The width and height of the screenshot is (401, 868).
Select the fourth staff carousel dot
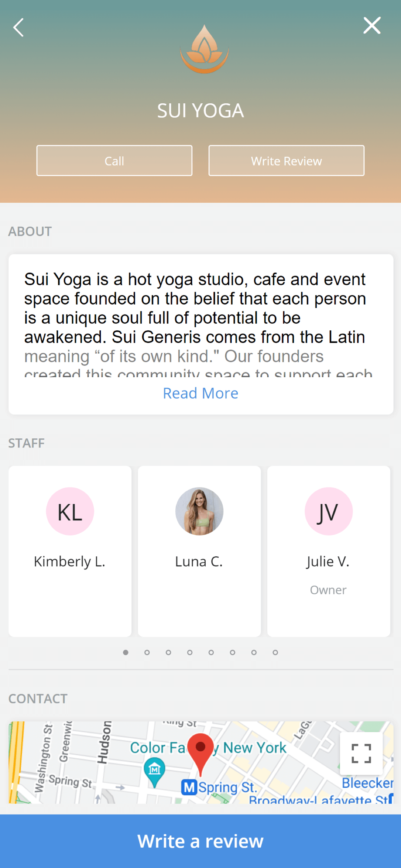point(190,652)
